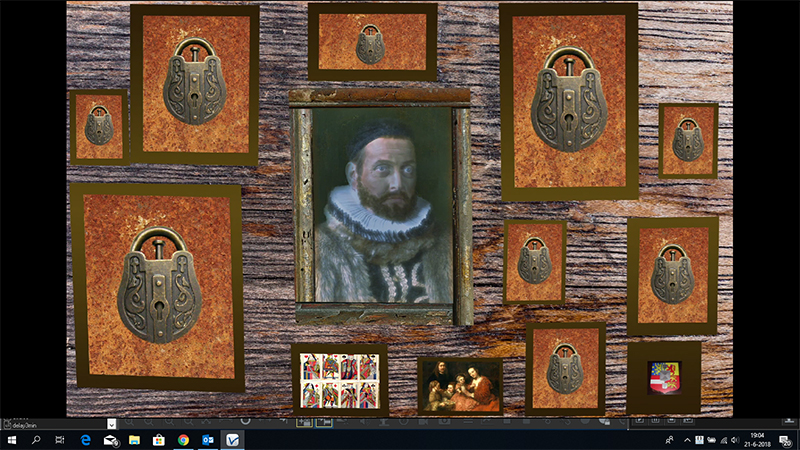The width and height of the screenshot is (800, 450).
Task: Open the playing cards picture
Action: 340,381
